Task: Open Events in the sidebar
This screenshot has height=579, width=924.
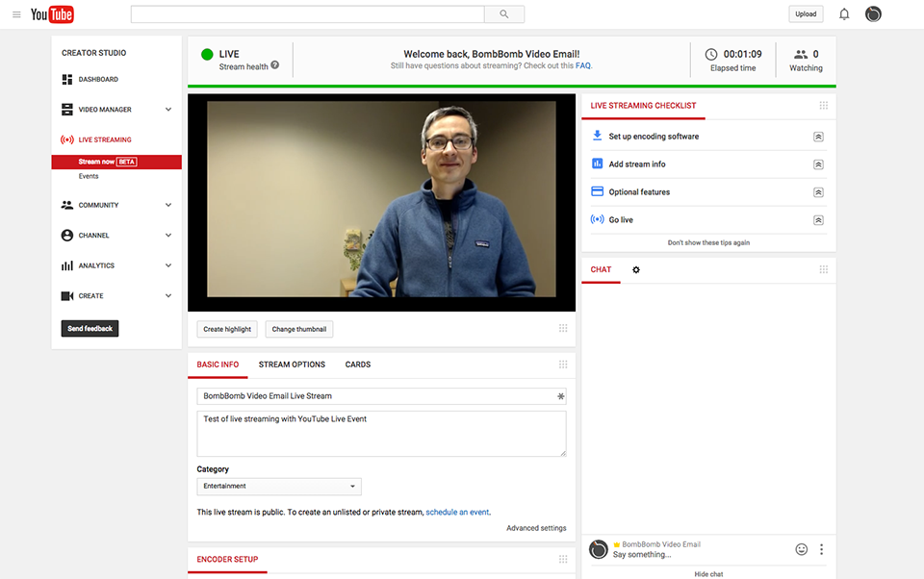Action: pos(89,176)
